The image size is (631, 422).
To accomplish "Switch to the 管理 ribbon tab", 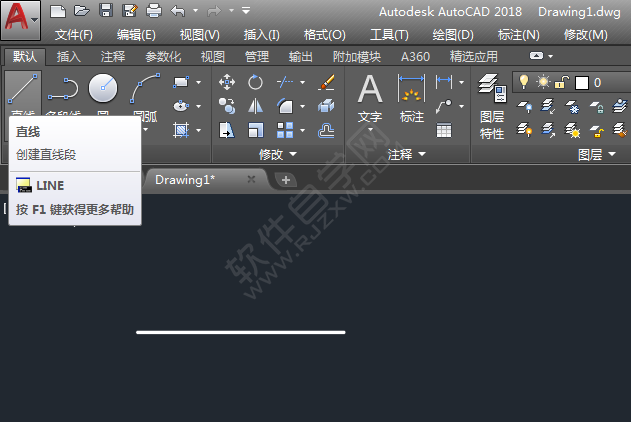I will point(257,57).
